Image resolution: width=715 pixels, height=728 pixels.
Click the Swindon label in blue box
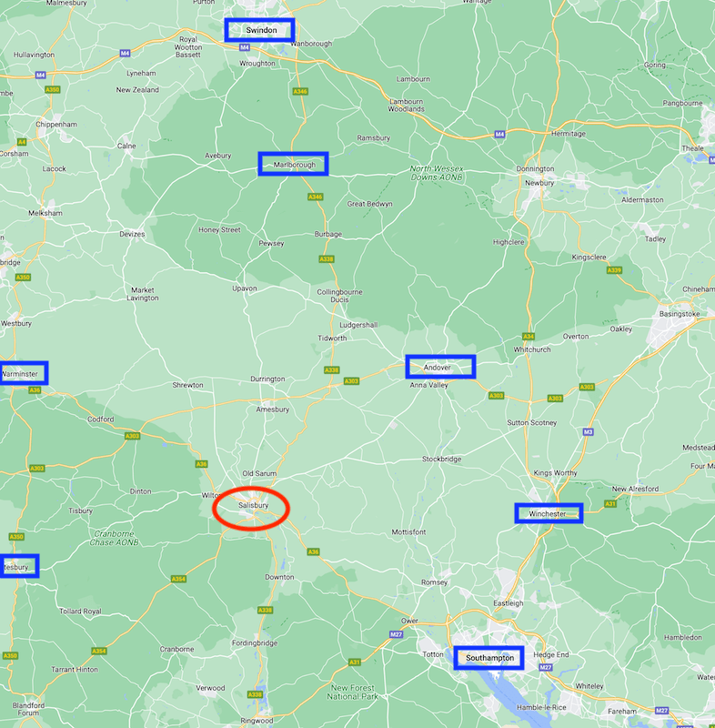coord(260,30)
